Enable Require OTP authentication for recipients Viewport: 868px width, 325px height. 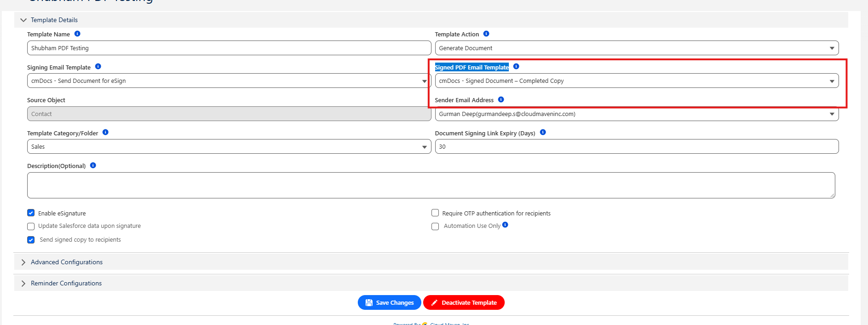pos(435,213)
